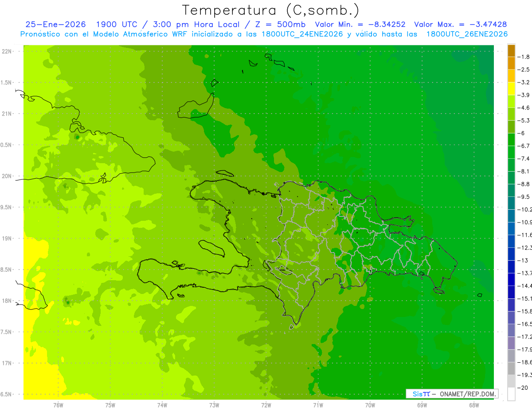Screen dimensions: 532x411
Task: Pick the teal swatch between -9.5 and -10.2
Action: (511, 203)
